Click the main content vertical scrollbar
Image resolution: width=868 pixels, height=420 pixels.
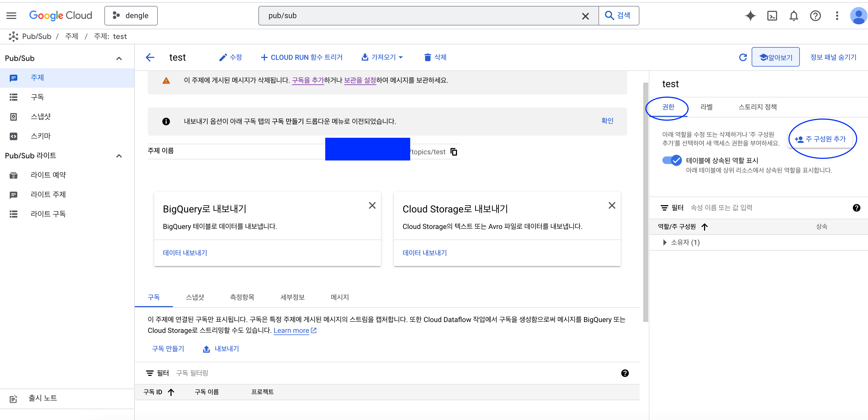pyautogui.click(x=645, y=202)
